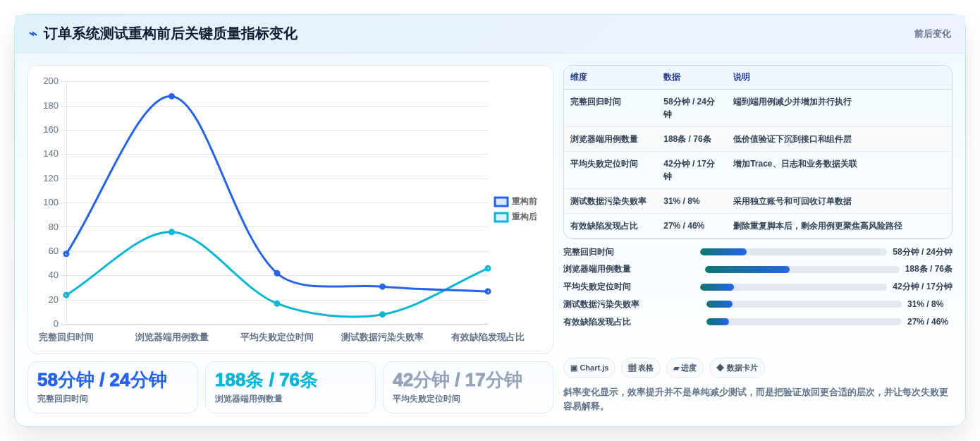Click the 进度 tag button

[685, 368]
